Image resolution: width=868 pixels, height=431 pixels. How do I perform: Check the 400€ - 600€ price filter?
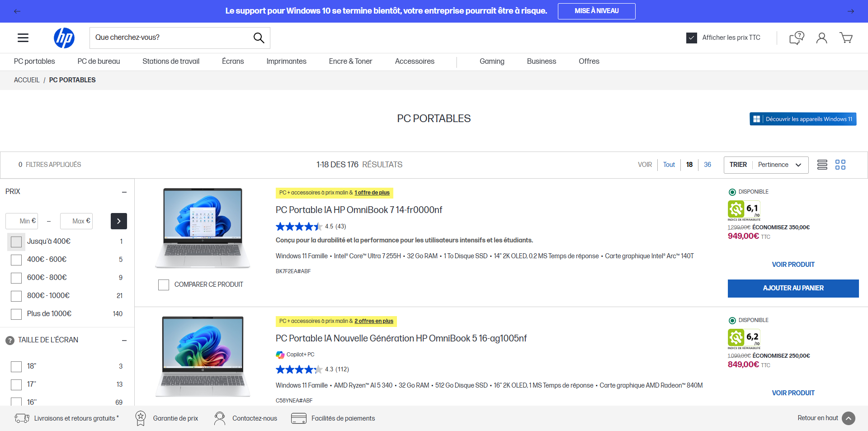(16, 260)
